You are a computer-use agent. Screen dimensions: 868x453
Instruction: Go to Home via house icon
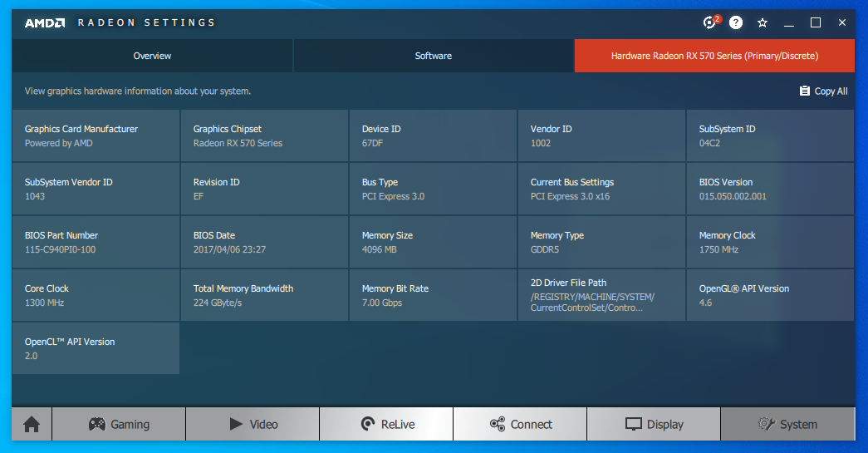click(32, 424)
